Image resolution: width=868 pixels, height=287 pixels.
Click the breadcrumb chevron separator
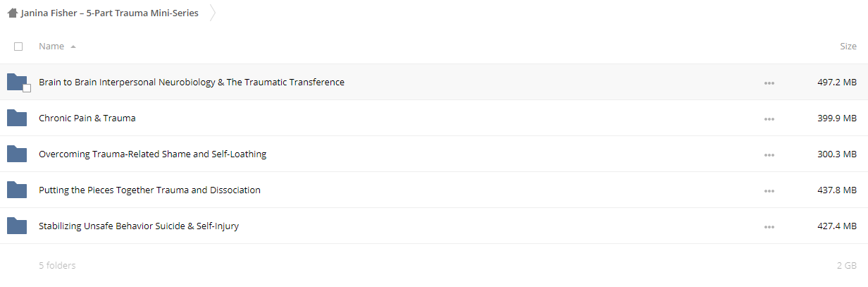point(212,13)
